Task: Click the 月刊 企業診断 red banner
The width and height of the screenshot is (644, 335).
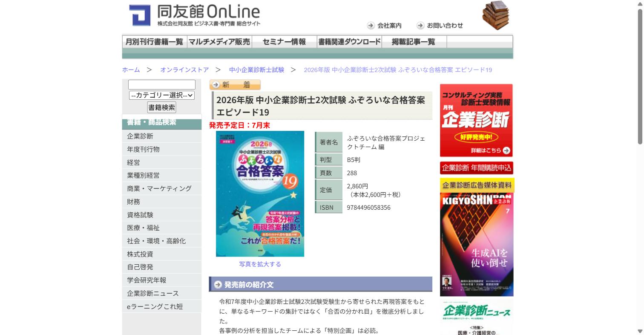Action: point(476,121)
